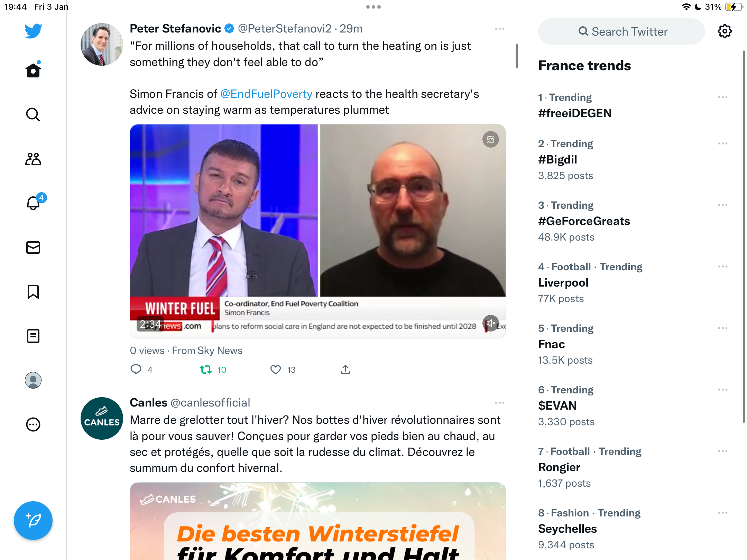747x560 pixels.
Task: Open Communities from the sidebar
Action: tap(33, 159)
